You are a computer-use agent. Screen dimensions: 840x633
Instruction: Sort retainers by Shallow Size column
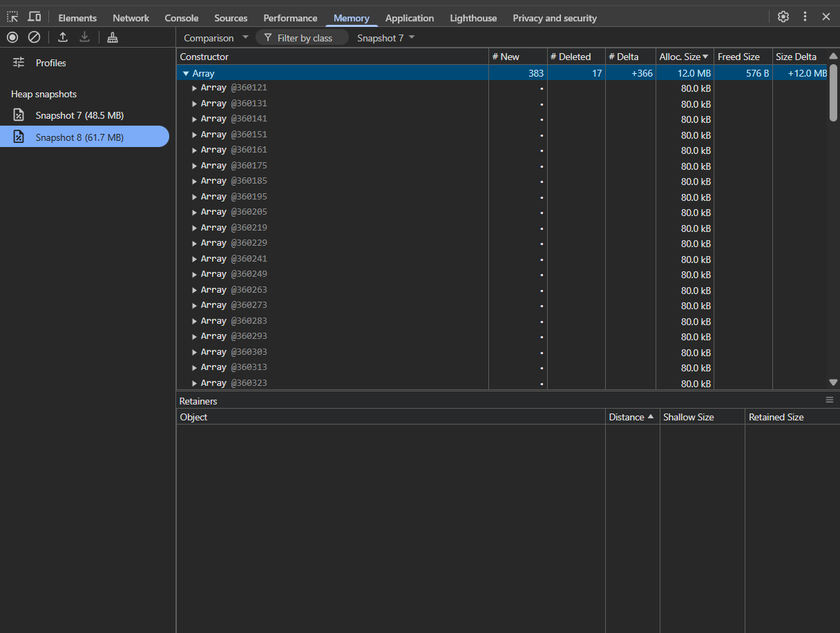tap(703, 417)
